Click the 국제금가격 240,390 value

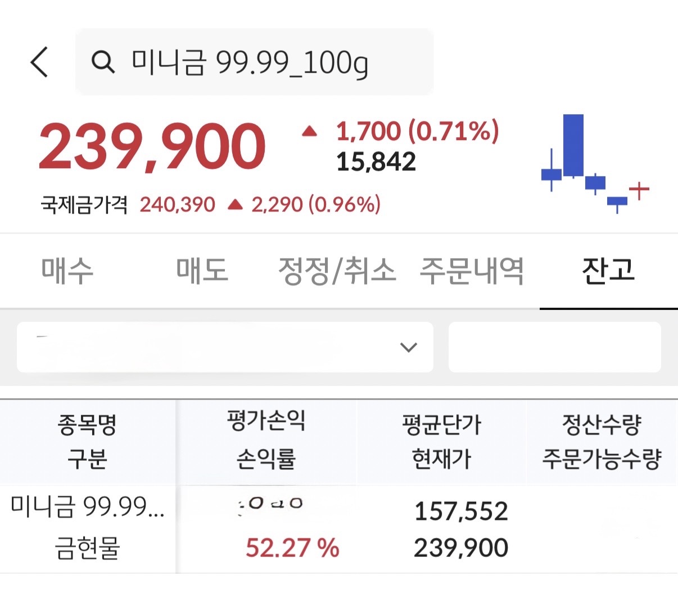pyautogui.click(x=177, y=205)
